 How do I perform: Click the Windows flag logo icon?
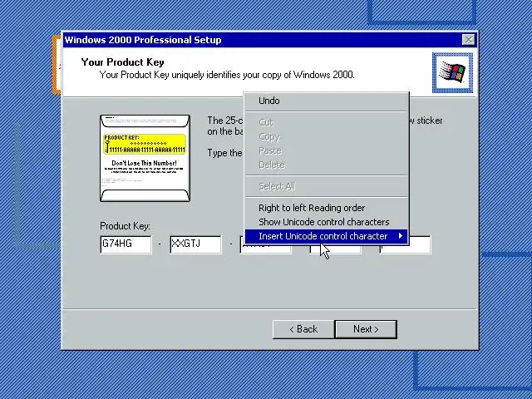point(452,72)
